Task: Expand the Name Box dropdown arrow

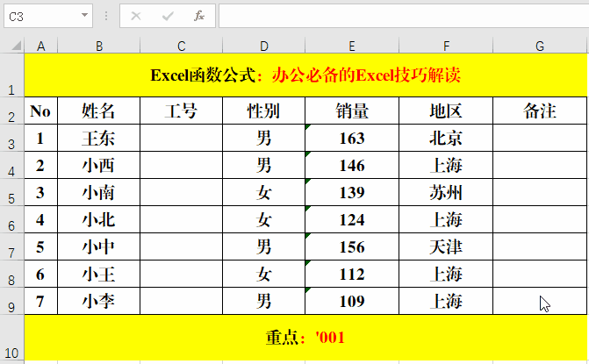Action: [84, 16]
